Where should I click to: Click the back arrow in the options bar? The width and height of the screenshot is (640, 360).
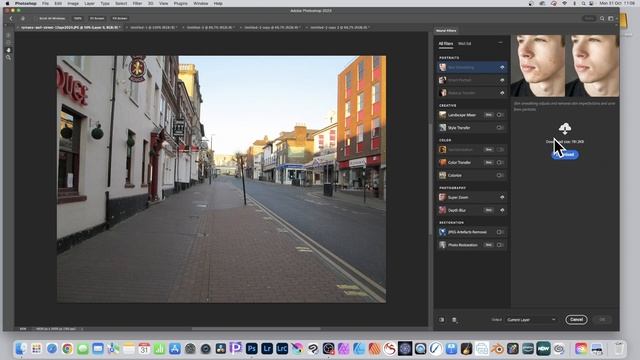click(11, 18)
